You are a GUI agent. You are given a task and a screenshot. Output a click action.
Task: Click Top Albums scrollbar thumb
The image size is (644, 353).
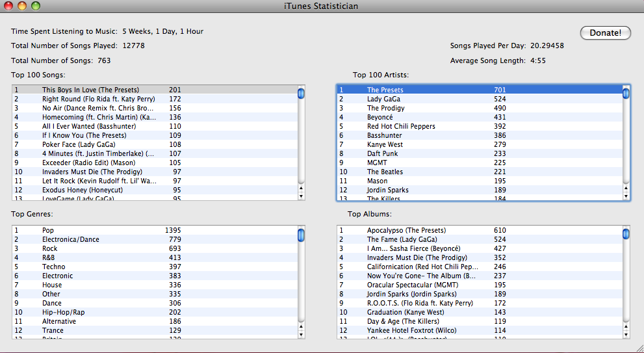pos(626,234)
